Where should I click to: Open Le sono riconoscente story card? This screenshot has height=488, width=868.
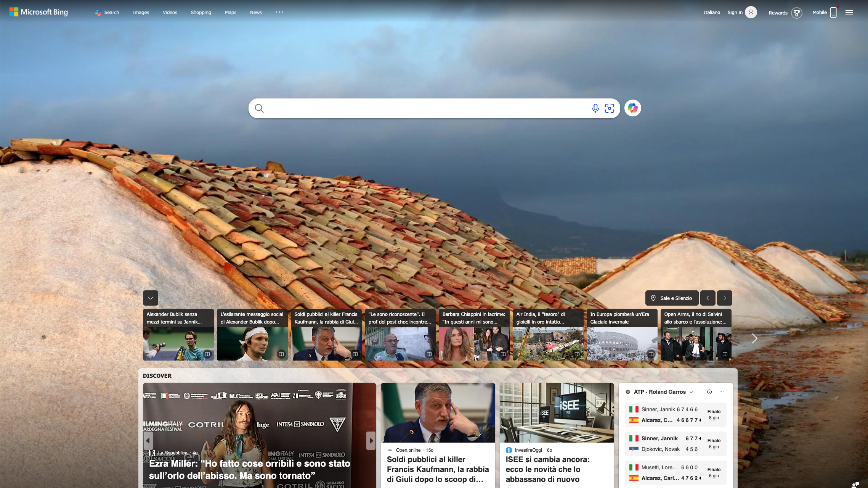tap(400, 335)
